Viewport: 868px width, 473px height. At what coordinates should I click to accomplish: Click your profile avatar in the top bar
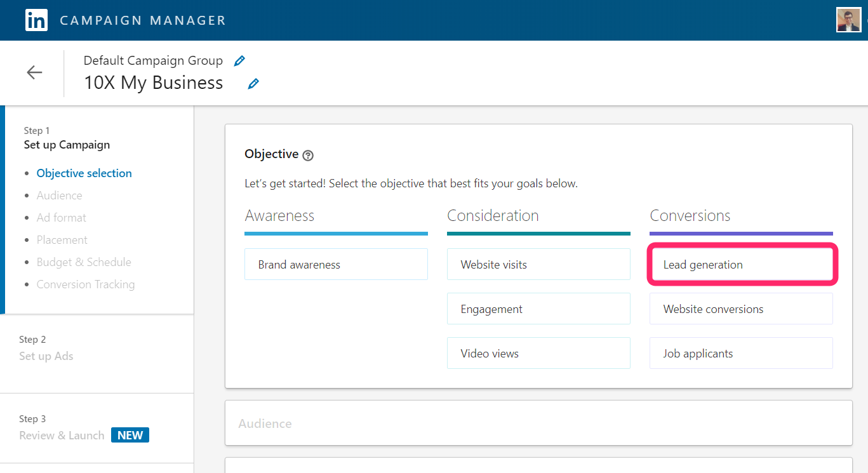(x=848, y=20)
